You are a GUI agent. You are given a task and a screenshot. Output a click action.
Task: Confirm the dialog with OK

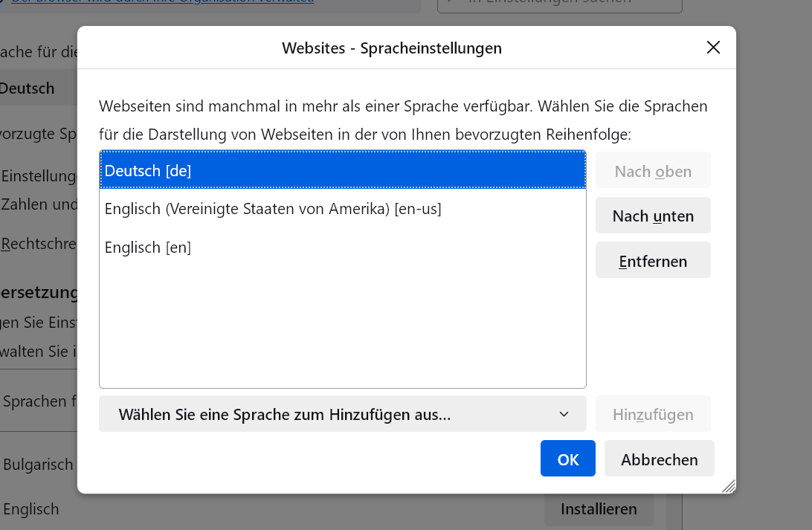click(x=567, y=459)
